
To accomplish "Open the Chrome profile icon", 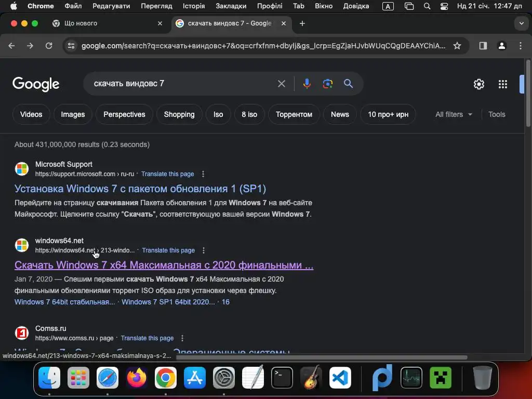I will pos(502,46).
